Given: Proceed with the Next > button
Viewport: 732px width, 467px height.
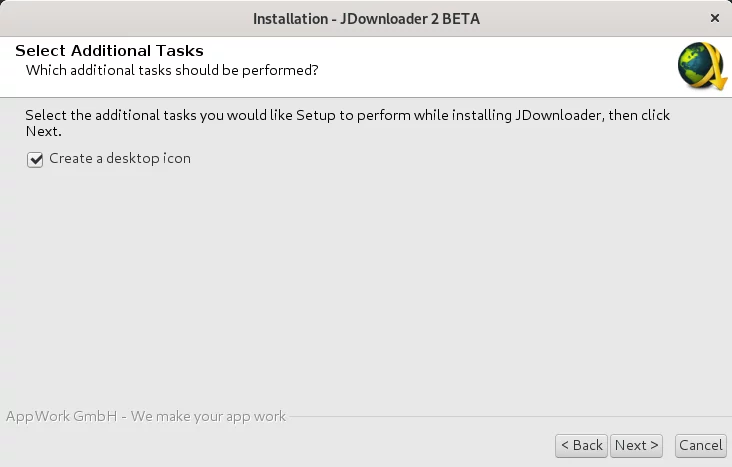Looking at the screenshot, I should click(x=636, y=446).
